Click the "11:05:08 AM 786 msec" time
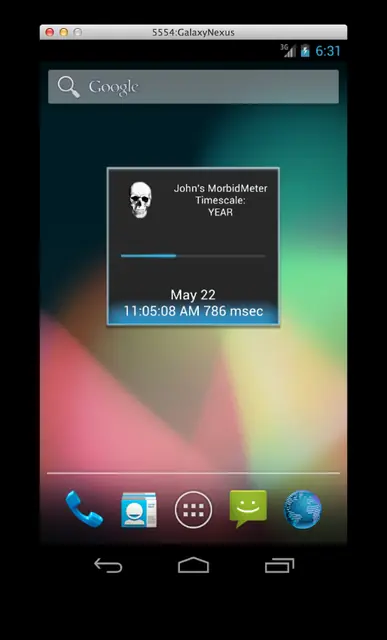Viewport: 387px width, 640px height. (x=193, y=311)
